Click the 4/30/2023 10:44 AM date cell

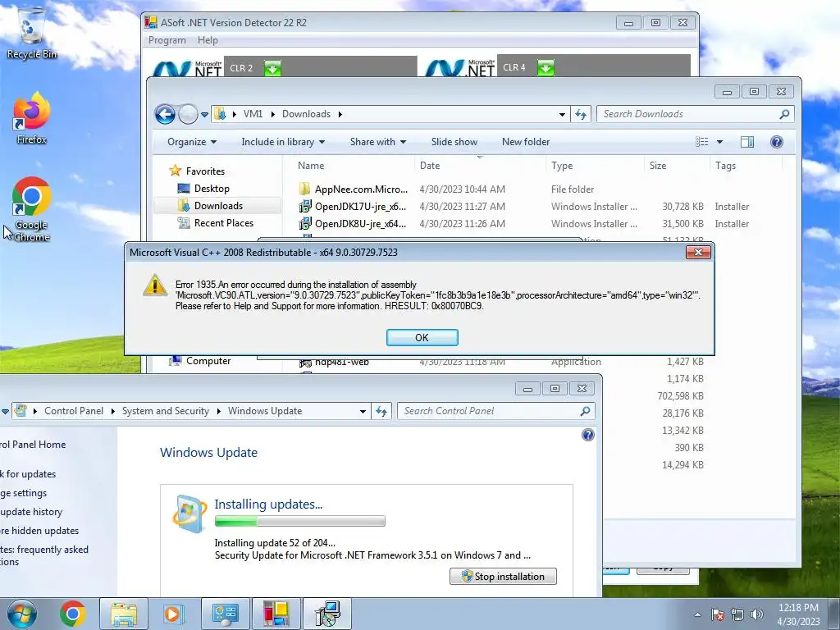(x=463, y=189)
